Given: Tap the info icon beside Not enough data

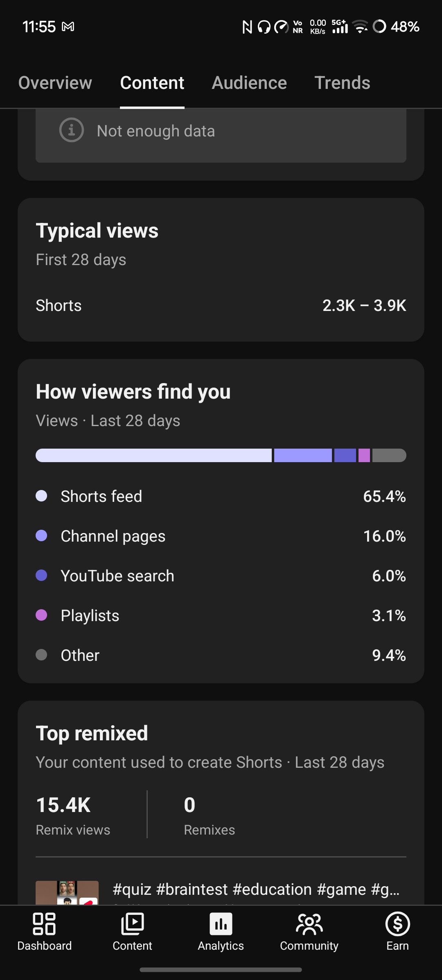Looking at the screenshot, I should (72, 130).
